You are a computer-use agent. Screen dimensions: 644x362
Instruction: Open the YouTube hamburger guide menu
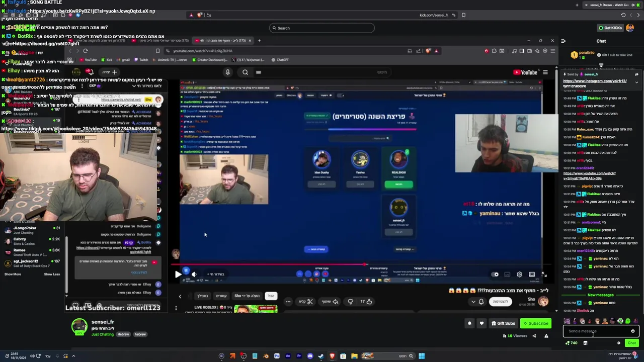tap(545, 72)
